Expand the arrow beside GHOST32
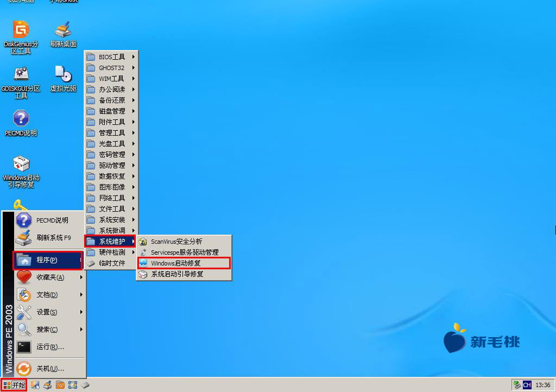This screenshot has height=392, width=556. point(134,68)
